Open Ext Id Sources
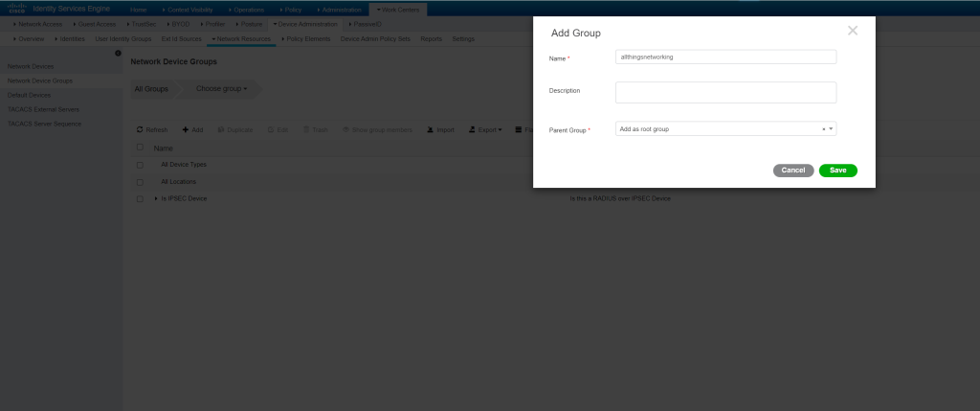The height and width of the screenshot is (411, 980). click(x=181, y=38)
